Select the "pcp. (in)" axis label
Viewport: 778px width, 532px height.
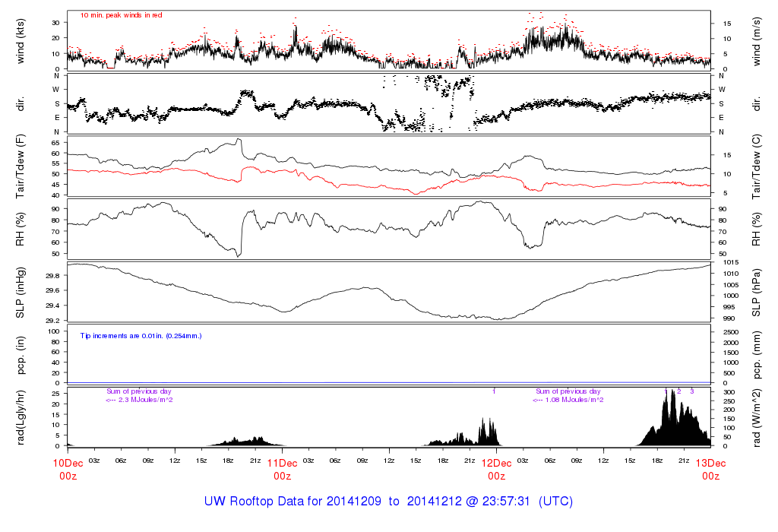21,356
